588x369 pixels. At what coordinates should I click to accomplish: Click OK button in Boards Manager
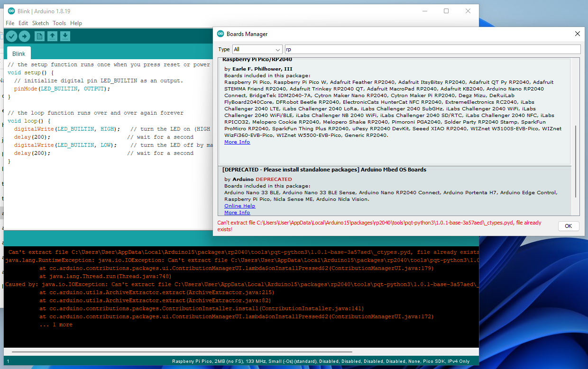(x=568, y=226)
